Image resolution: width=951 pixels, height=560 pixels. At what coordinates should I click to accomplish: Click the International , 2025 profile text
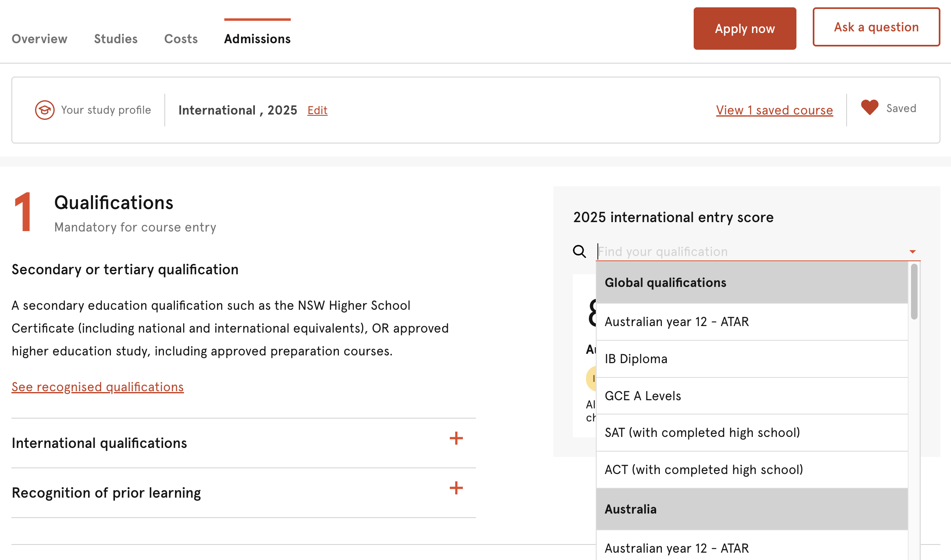(238, 110)
